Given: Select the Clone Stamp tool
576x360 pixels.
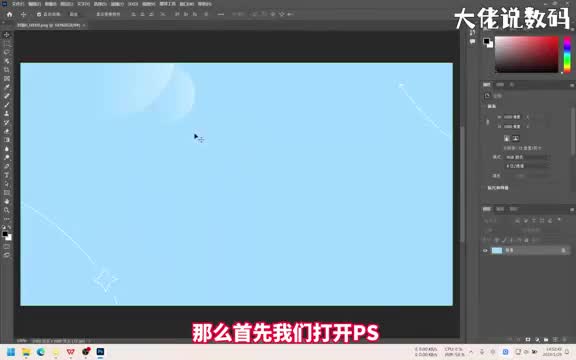Looking at the screenshot, I should pyautogui.click(x=7, y=114).
